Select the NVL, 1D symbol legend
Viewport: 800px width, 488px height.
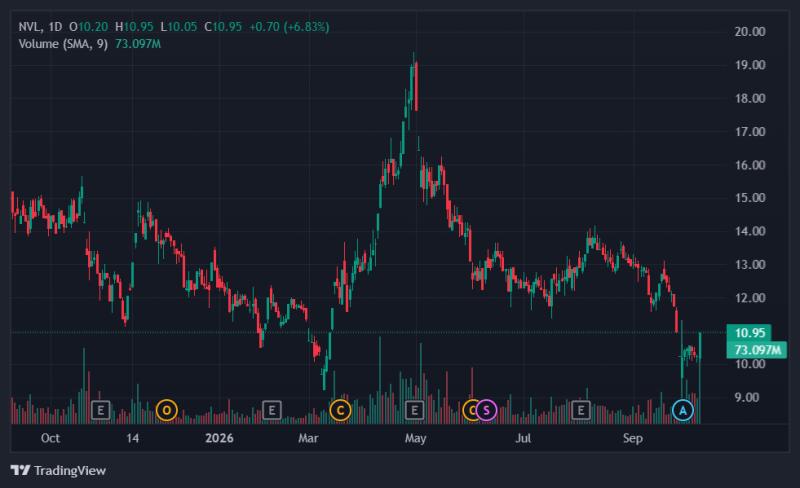(x=40, y=27)
